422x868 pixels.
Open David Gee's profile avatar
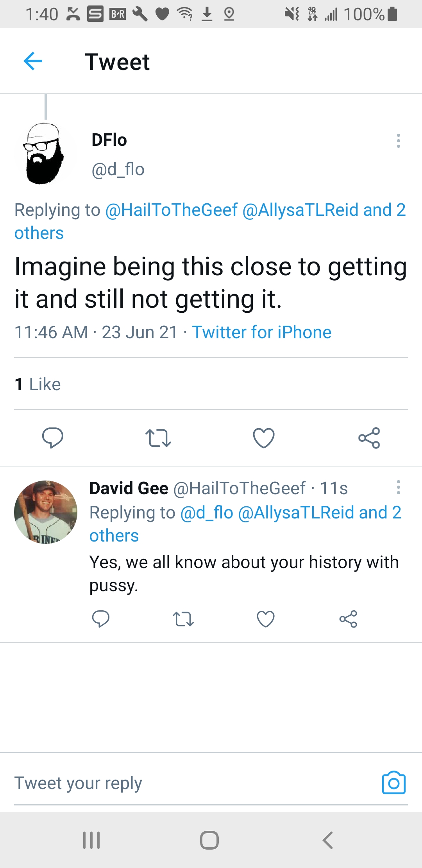tap(45, 512)
